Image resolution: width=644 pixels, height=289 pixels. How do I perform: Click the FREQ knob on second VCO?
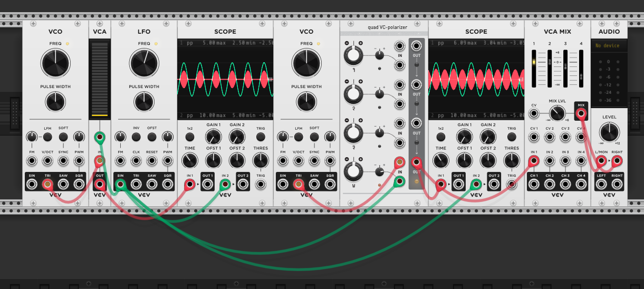[306, 63]
